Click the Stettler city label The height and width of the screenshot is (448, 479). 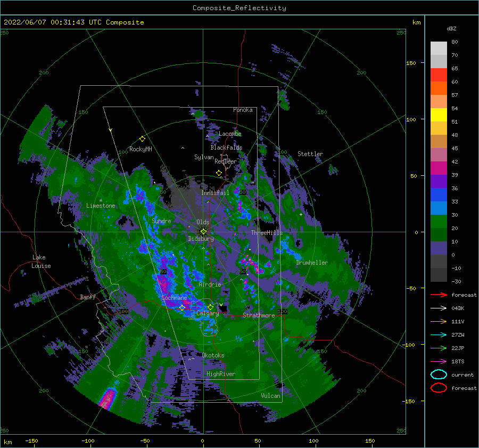pyautogui.click(x=310, y=154)
